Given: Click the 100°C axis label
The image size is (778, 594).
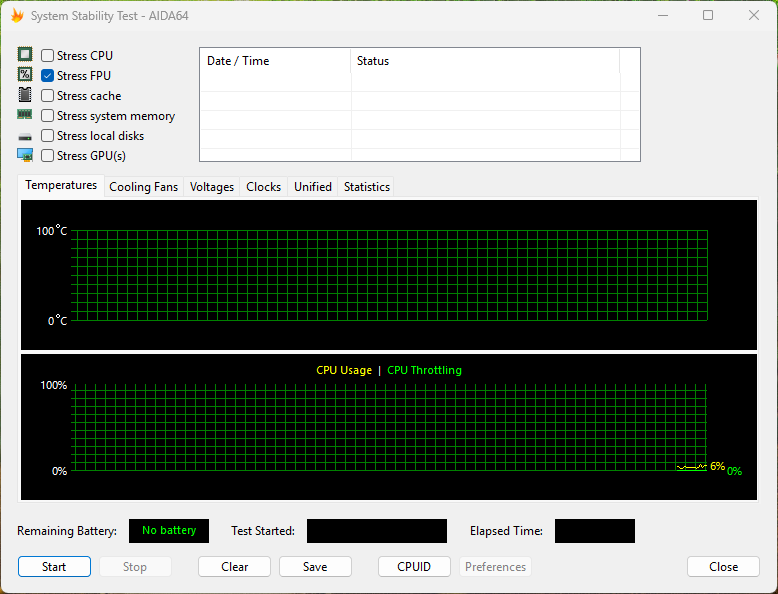Looking at the screenshot, I should 52,231.
